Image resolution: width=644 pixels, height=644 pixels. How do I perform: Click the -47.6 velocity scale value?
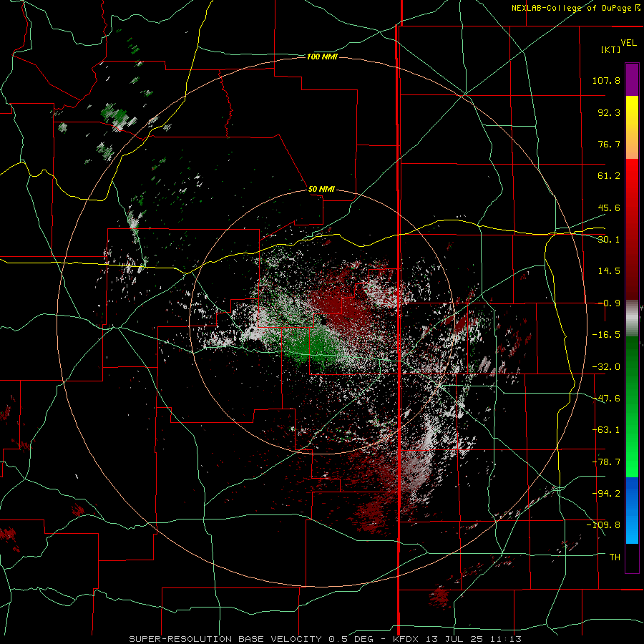606,399
